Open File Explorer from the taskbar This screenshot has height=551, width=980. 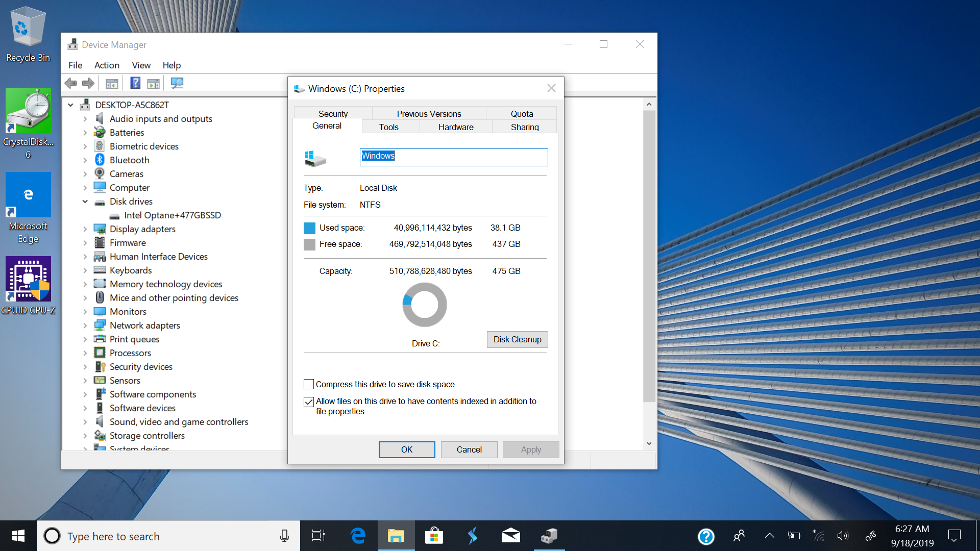pos(396,536)
